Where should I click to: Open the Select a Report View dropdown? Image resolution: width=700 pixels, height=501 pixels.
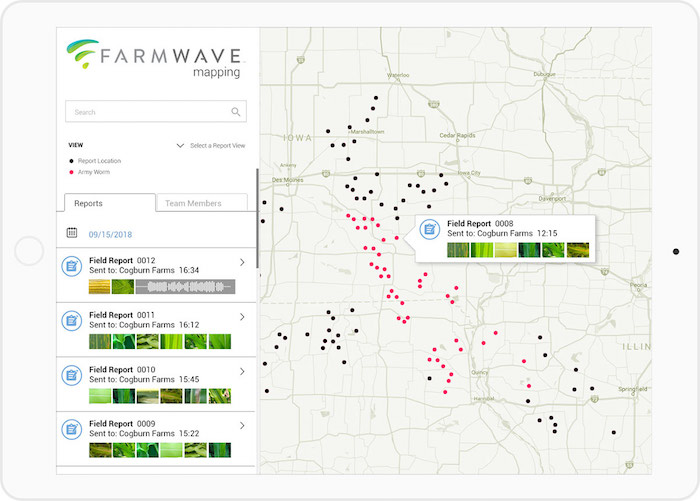[x=211, y=146]
